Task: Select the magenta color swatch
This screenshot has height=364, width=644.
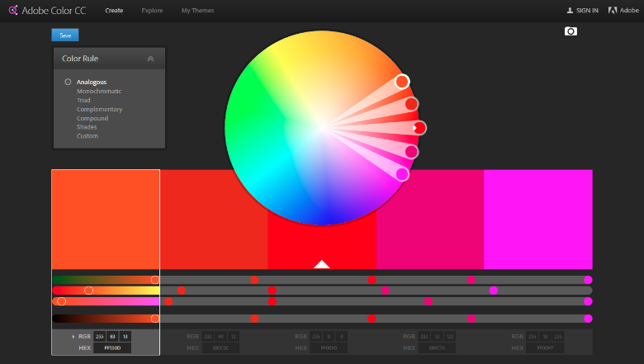Action: coord(537,219)
